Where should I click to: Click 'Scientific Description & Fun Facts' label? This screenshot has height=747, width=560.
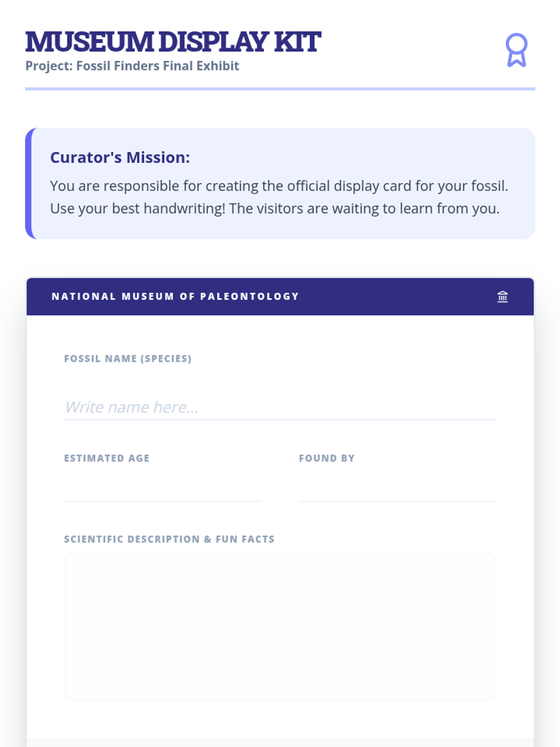[169, 539]
